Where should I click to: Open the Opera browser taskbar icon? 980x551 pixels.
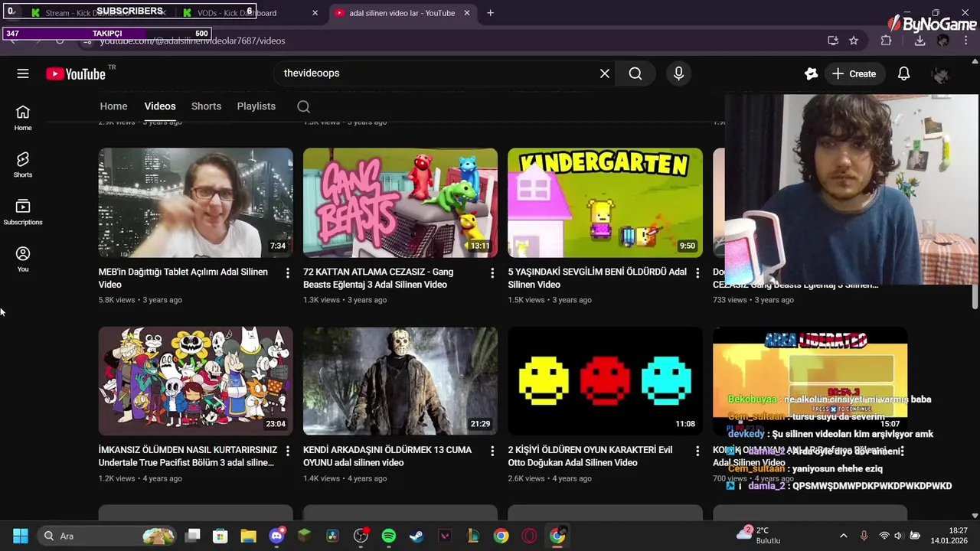tap(529, 536)
